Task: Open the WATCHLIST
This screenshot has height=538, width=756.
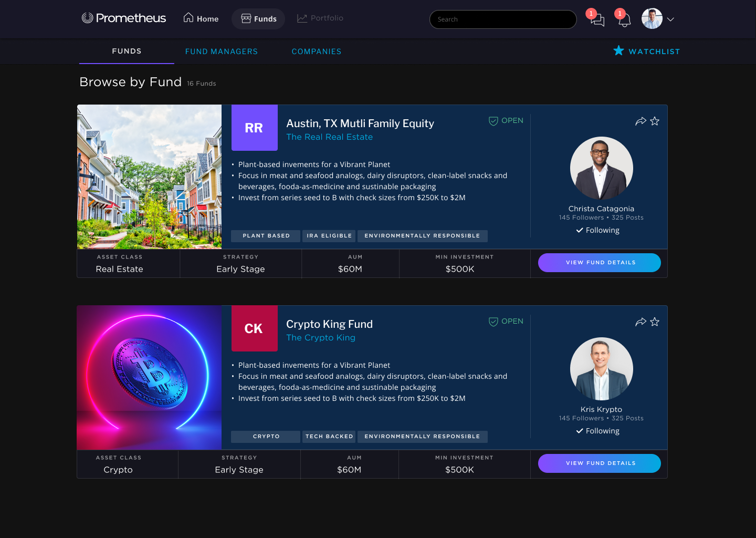Action: point(647,51)
